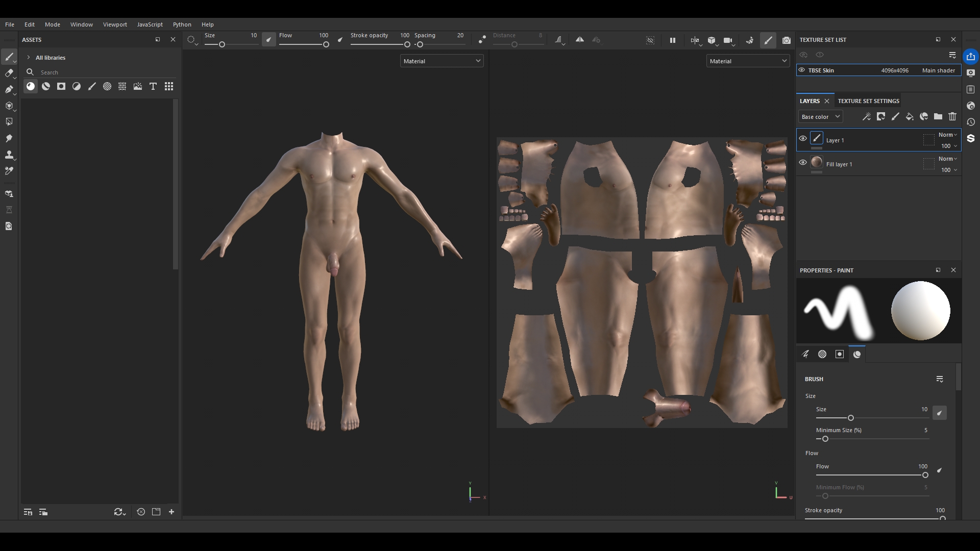Delete layer with trash icon
The image size is (980, 551).
pyautogui.click(x=952, y=117)
